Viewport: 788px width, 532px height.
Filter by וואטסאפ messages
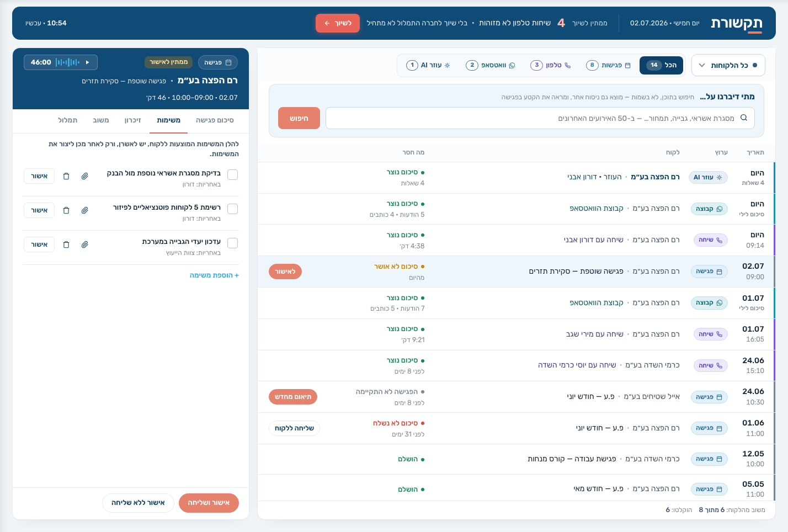click(491, 65)
